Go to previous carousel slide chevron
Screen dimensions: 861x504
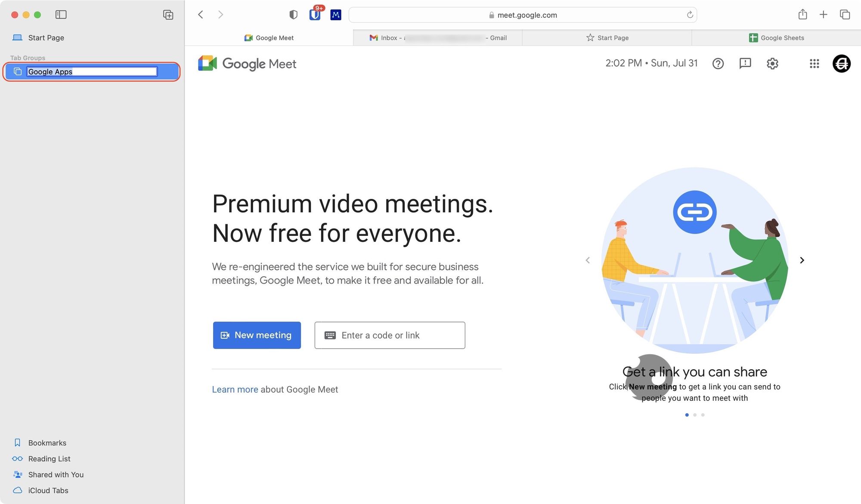point(588,260)
